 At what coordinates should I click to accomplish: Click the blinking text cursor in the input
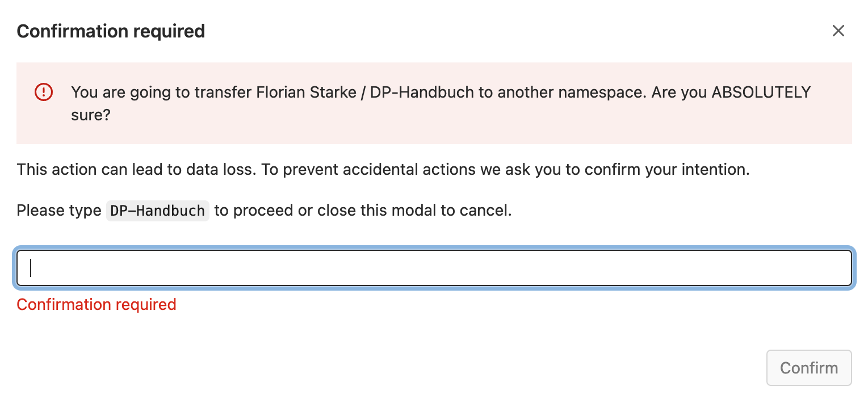click(31, 268)
